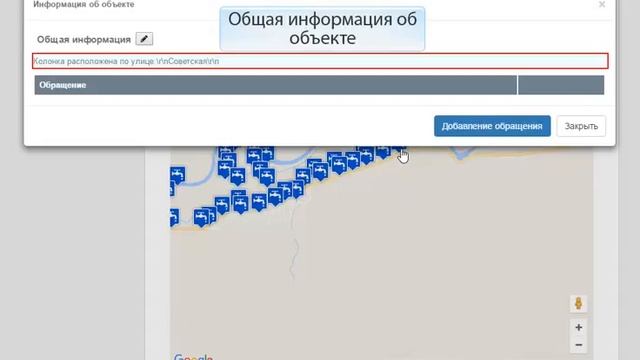Zoom in the map with plus button

[578, 327]
